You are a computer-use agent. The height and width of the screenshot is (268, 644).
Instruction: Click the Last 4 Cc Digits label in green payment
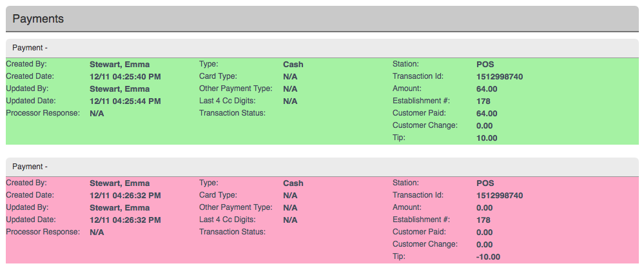coord(228,101)
